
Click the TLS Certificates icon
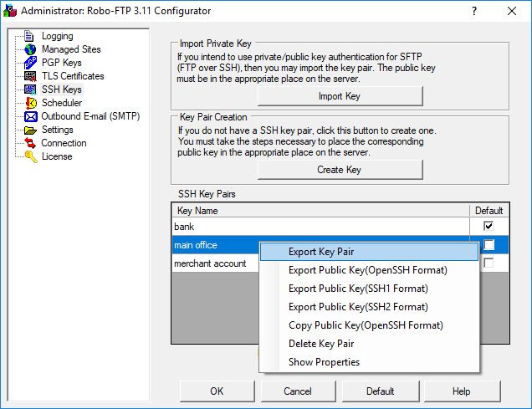coord(30,76)
